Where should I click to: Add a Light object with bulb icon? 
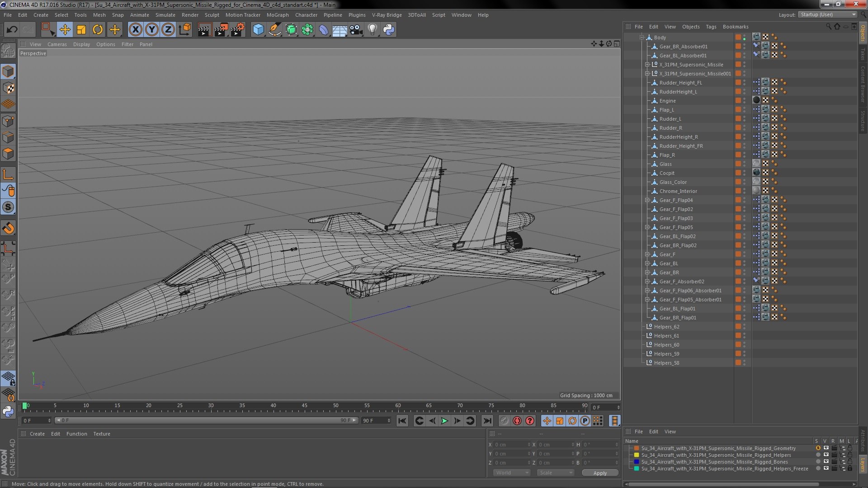point(373,30)
